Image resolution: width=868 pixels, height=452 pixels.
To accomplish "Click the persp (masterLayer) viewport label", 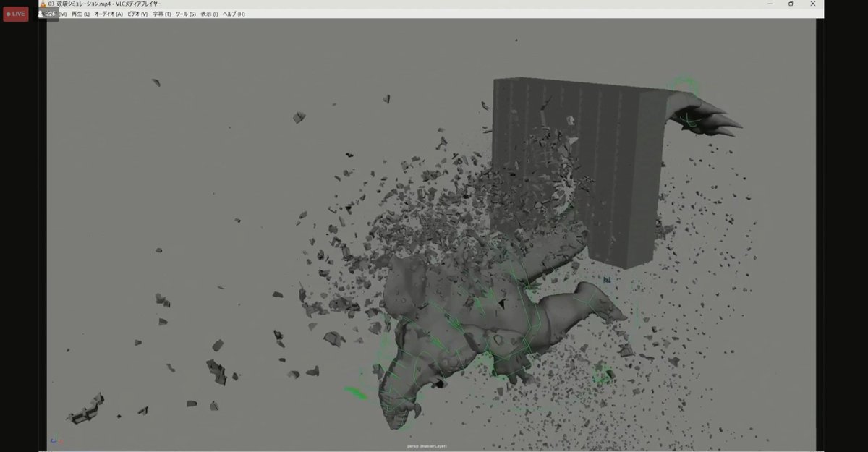I will click(426, 446).
